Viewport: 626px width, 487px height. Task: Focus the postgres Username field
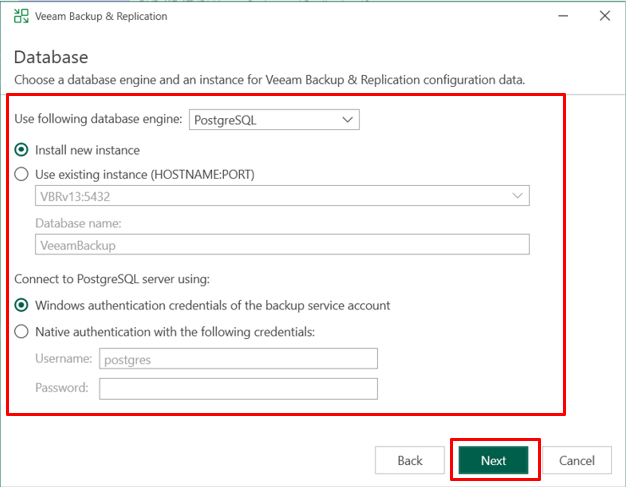(238, 359)
